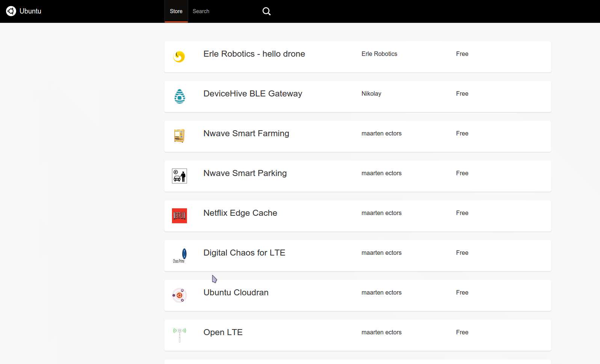
Task: Select the Ubuntu Cloudran title
Action: pos(236,293)
